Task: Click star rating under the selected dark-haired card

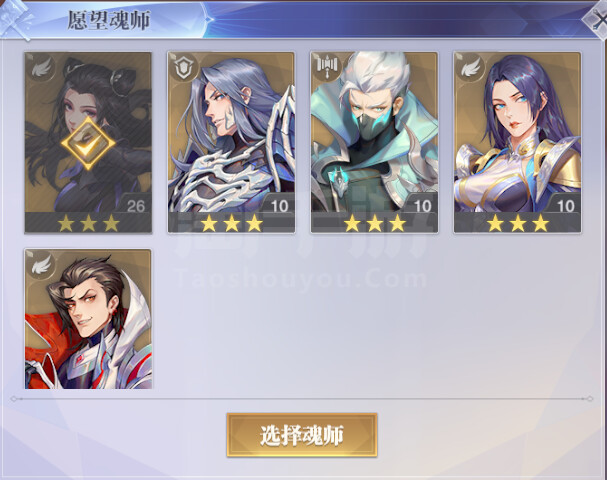Action: coord(88,223)
